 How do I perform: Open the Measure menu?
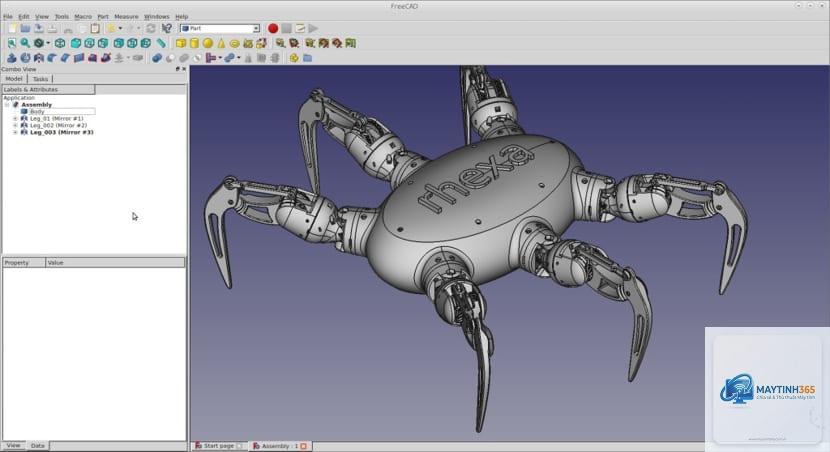click(x=126, y=16)
